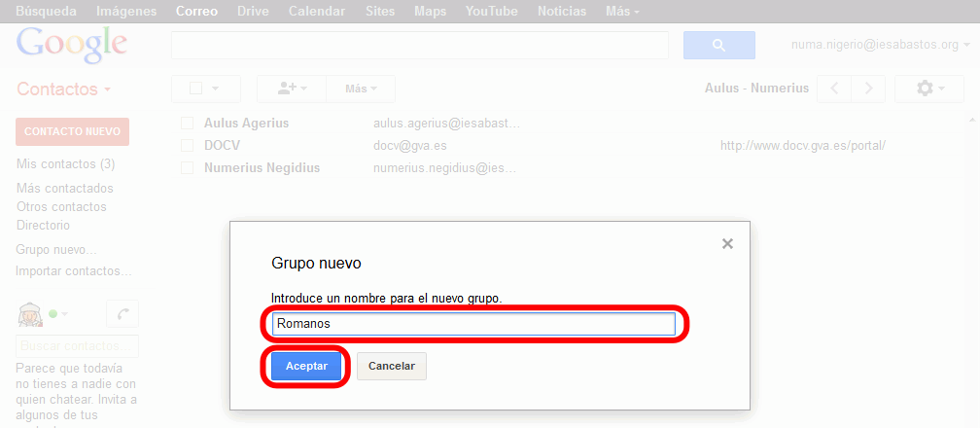Close the Grupo nuevo dialog with X
Image resolution: width=980 pixels, height=428 pixels.
(727, 244)
